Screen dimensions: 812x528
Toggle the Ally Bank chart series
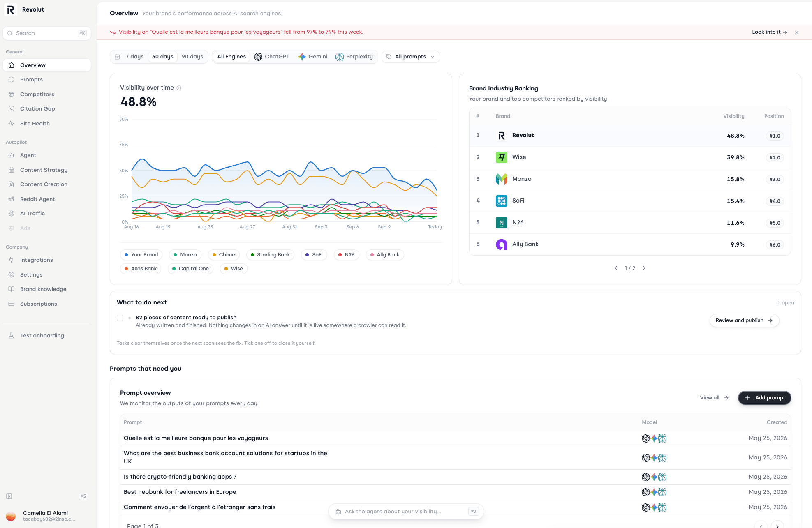(385, 255)
